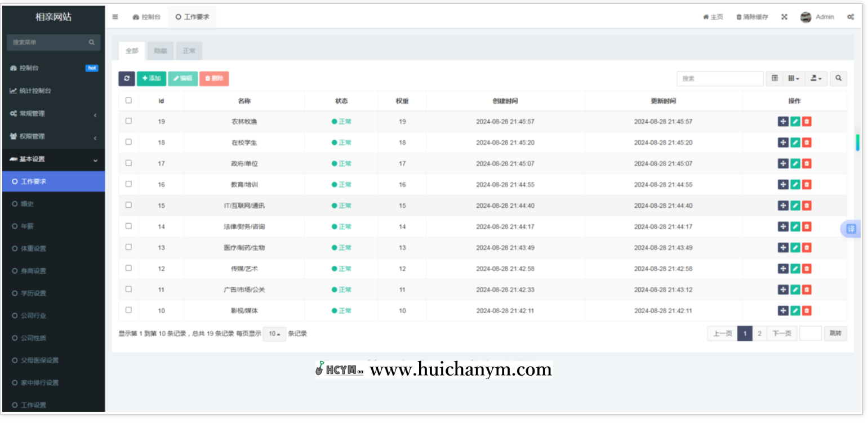Click the drag-sort icon for row 12
Image resolution: width=868 pixels, height=423 pixels.
pyautogui.click(x=783, y=269)
